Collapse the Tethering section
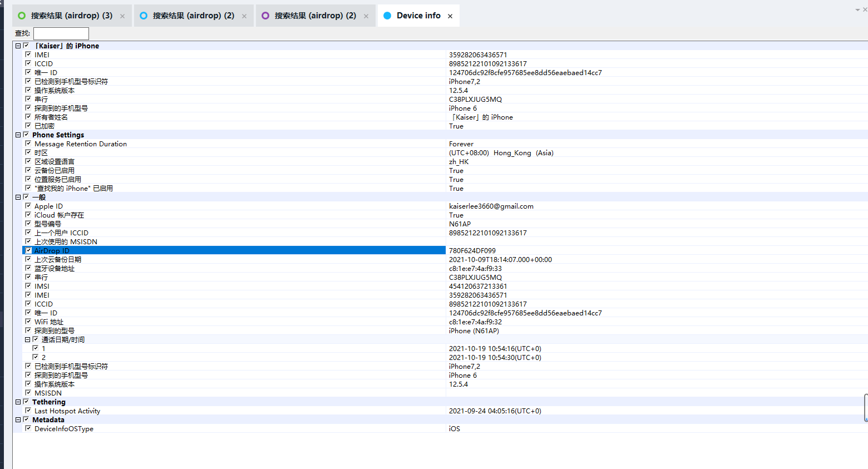Screen dimensions: 868x469 (18, 402)
